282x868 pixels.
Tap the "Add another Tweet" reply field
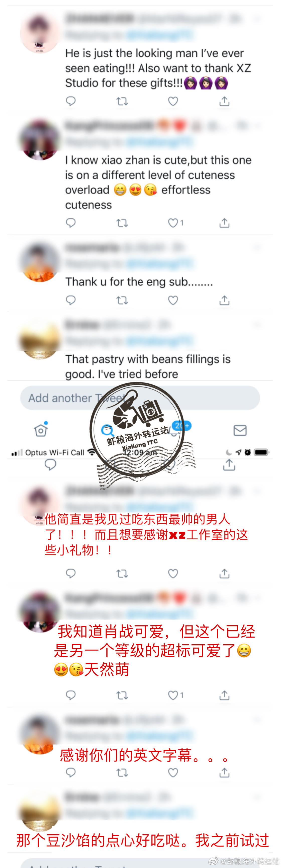[140, 398]
